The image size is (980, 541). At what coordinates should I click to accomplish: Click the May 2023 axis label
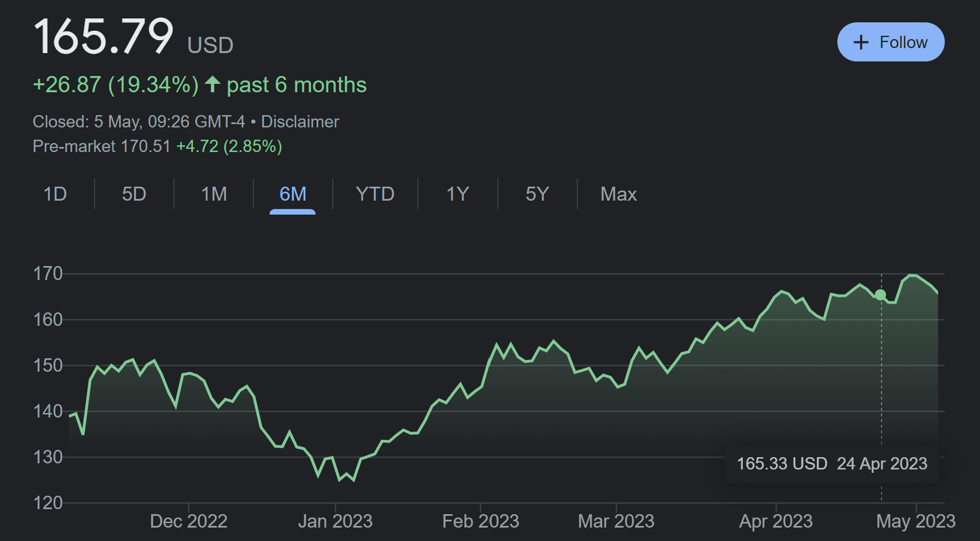915,521
